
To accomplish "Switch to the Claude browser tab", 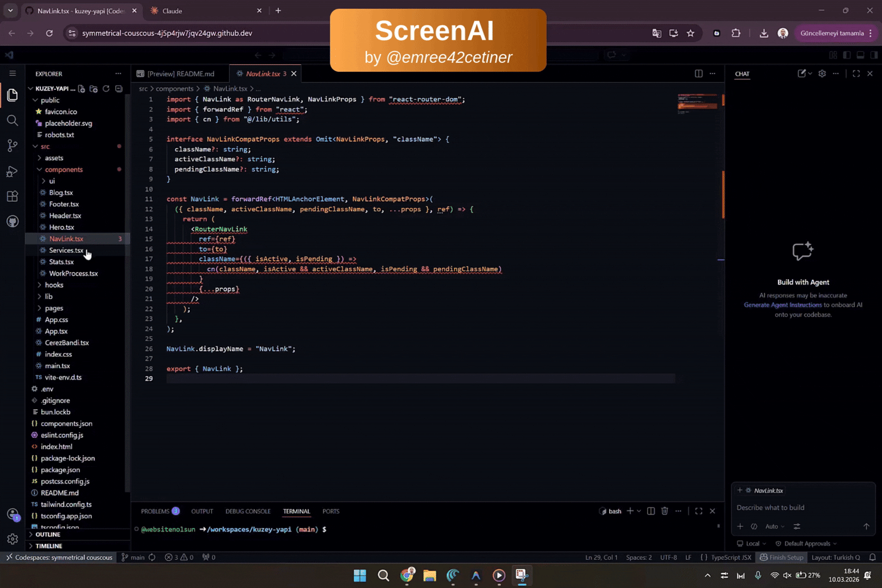I will point(206,11).
